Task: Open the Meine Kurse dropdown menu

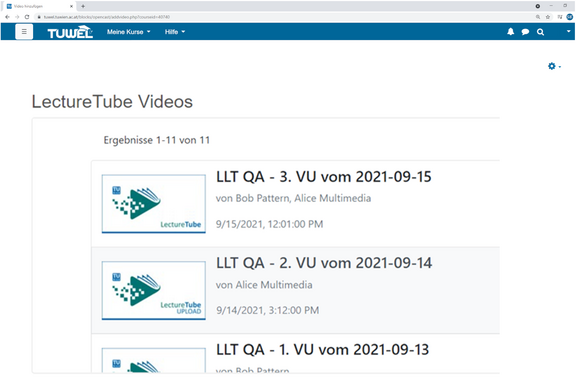Action: coord(129,32)
